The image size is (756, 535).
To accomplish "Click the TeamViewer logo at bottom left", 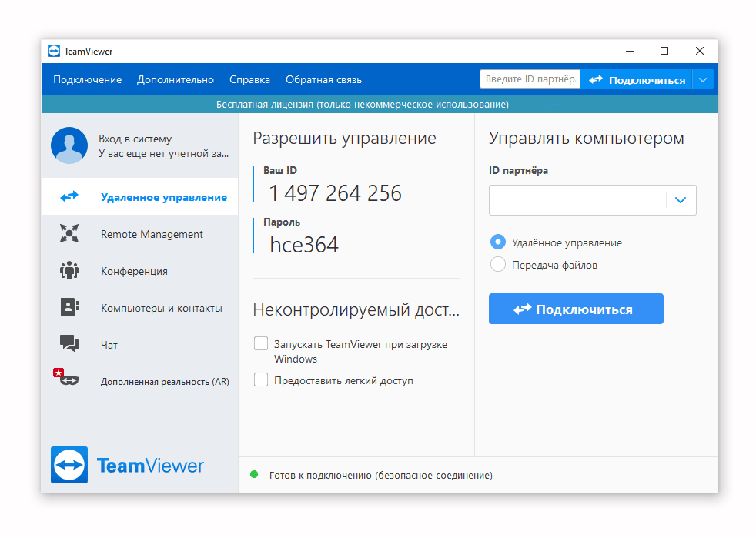I will pos(69,465).
